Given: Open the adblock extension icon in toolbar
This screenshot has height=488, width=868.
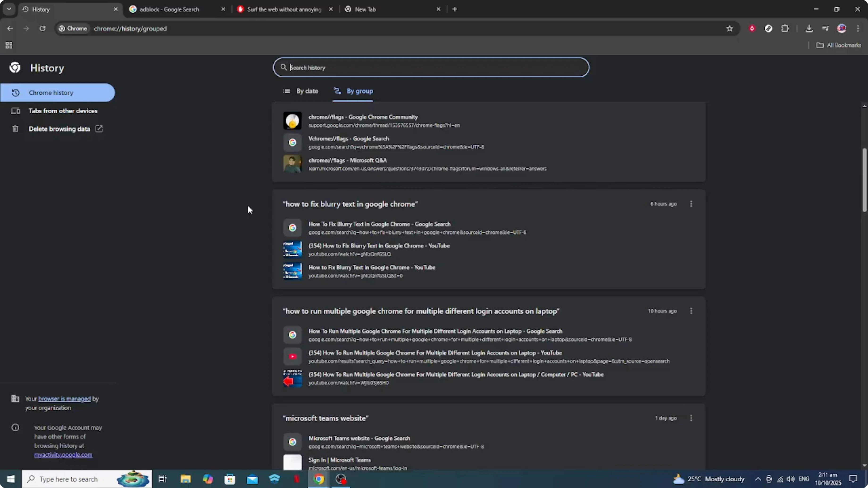Looking at the screenshot, I should [752, 28].
